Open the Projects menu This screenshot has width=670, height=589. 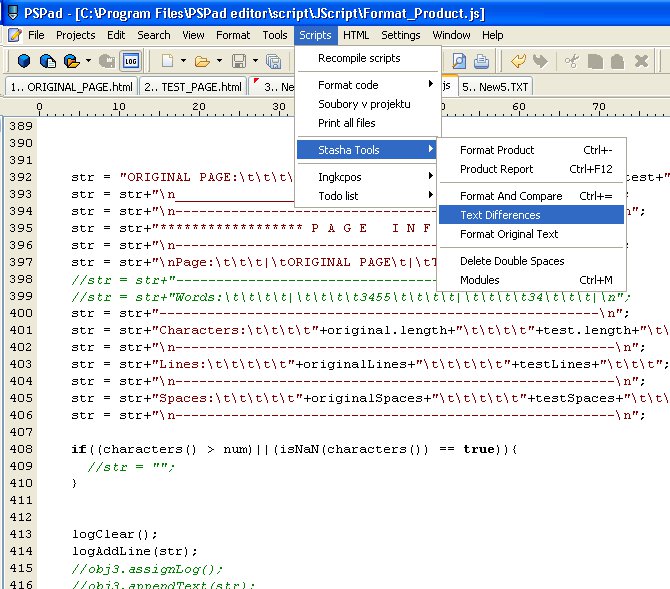[76, 35]
